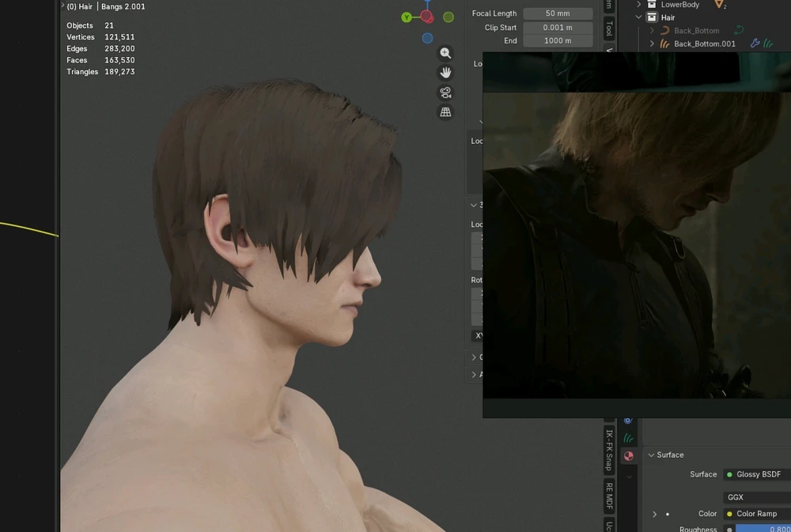Viewport: 791px width, 532px height.
Task: Open the green hair particles properties tab
Action: [628, 438]
